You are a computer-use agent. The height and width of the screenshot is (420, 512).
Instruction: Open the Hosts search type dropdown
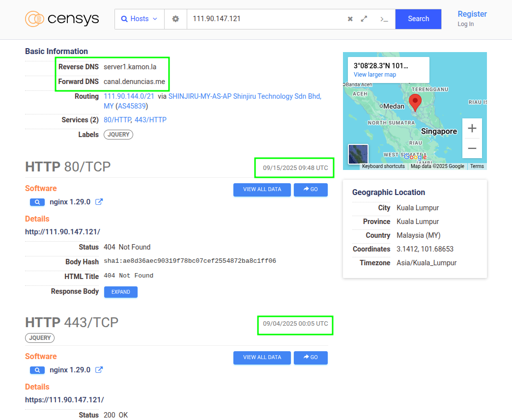click(140, 19)
